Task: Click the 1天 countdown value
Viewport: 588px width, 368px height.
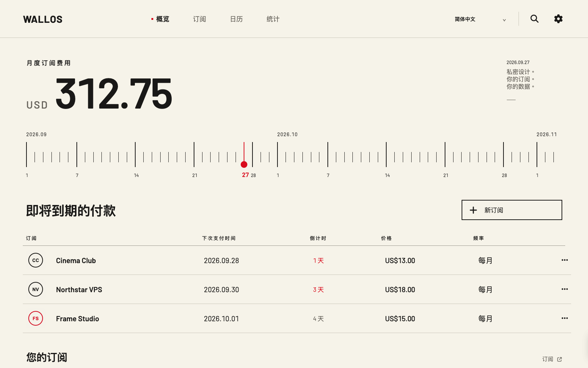Action: pos(318,261)
